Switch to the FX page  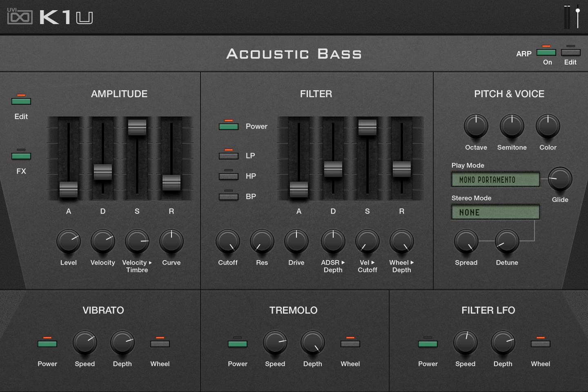click(21, 156)
